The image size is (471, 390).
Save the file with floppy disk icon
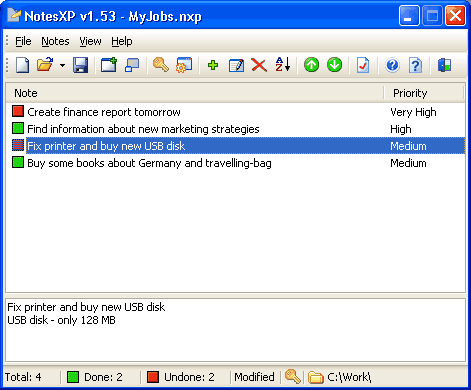(80, 65)
